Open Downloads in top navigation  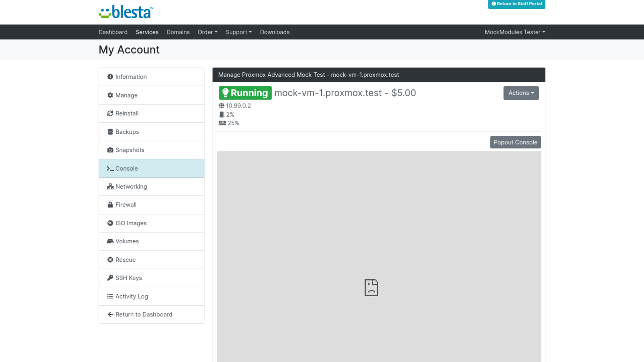(x=275, y=32)
